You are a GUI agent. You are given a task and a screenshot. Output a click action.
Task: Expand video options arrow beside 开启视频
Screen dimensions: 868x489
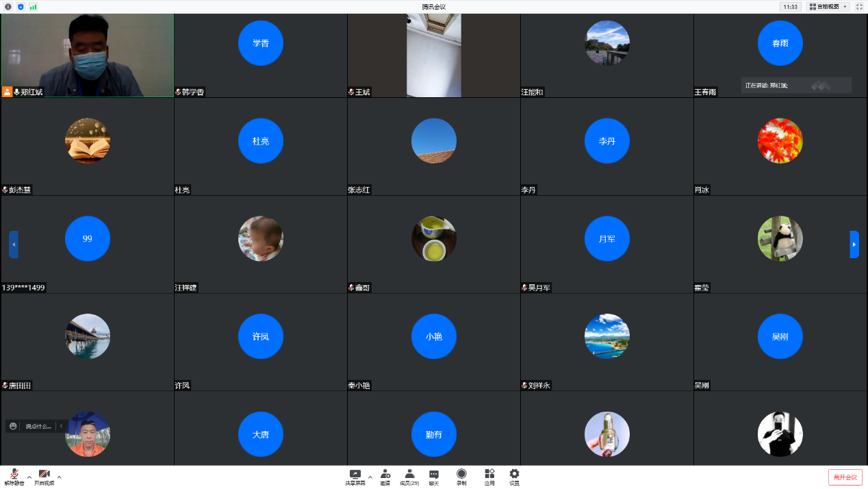[x=60, y=477]
